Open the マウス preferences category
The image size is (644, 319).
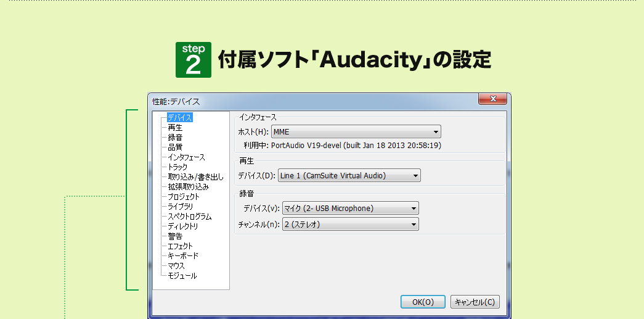coord(176,265)
